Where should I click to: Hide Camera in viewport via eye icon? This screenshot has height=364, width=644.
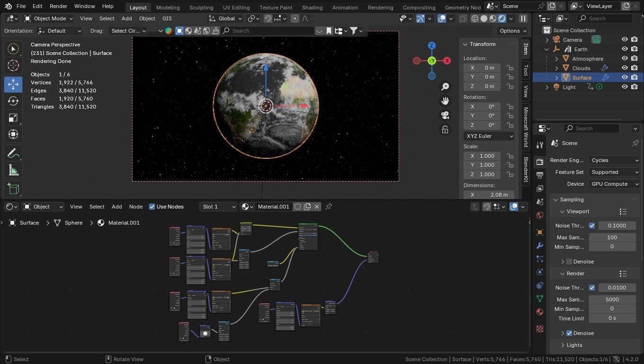coord(625,40)
